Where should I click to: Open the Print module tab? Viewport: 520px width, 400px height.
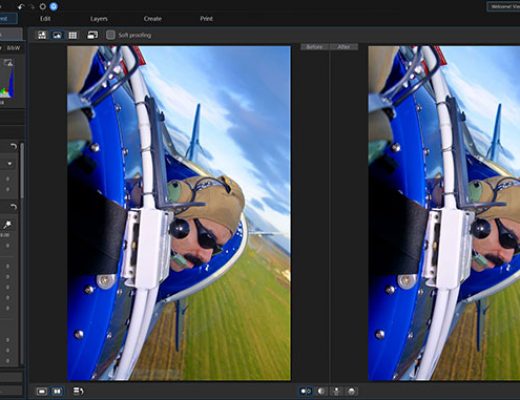206,19
